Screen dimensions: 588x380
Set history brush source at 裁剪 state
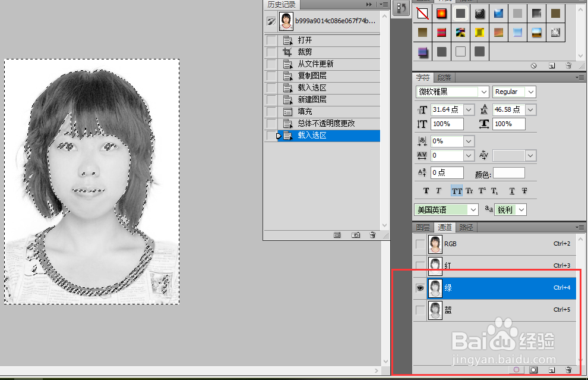271,52
